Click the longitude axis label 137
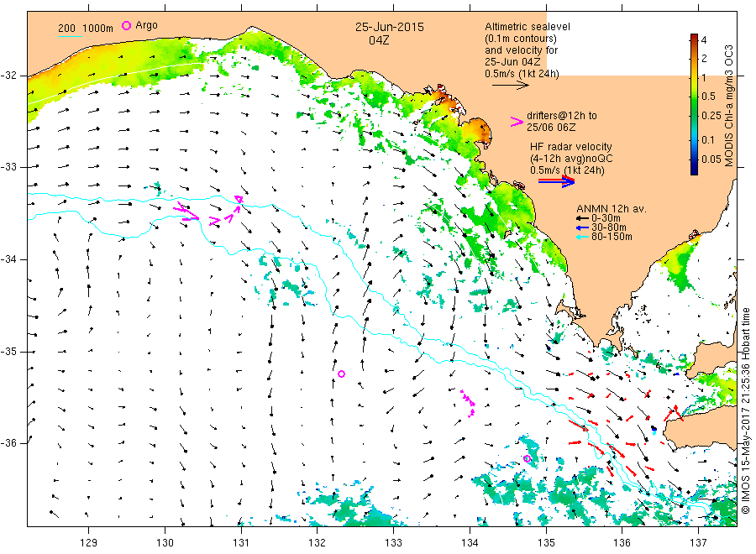Image resolution: width=756 pixels, height=554 pixels. 699,543
